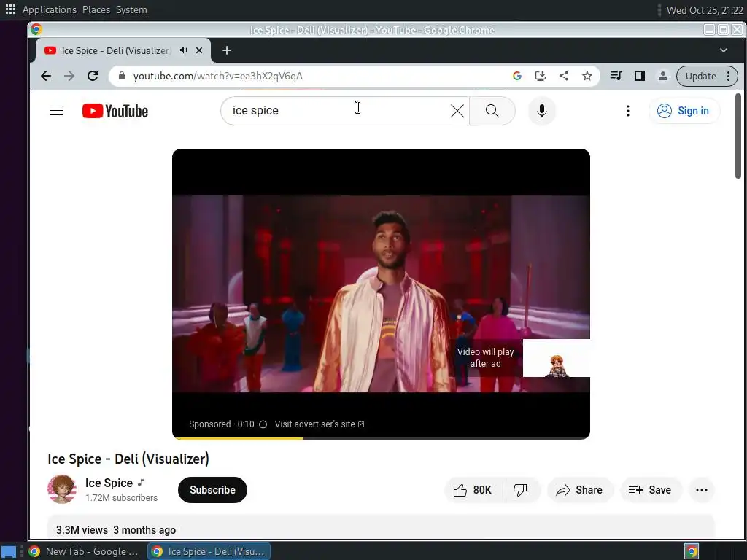747x560 pixels.
Task: Open the System menu in top panel
Action: [131, 9]
